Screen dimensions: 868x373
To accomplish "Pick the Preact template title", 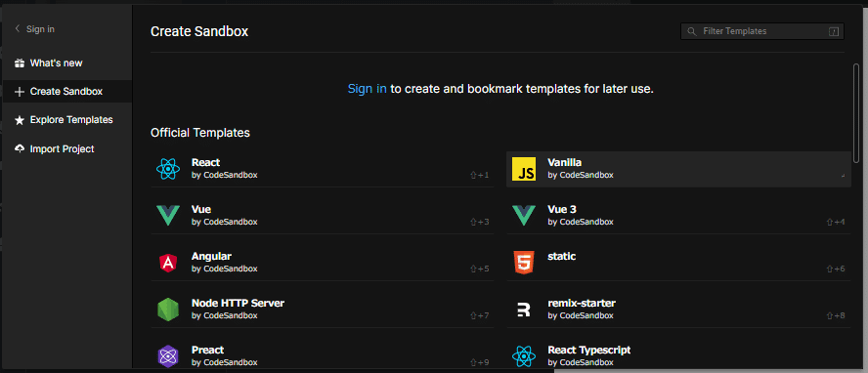I will [x=207, y=350].
